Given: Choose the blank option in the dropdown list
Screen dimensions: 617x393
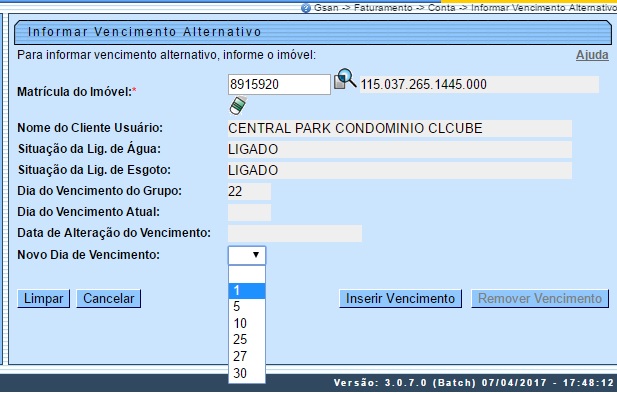Looking at the screenshot, I should (x=247, y=274).
